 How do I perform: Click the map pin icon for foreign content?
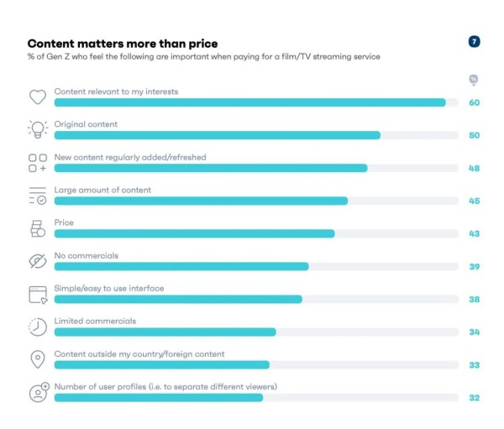click(x=37, y=359)
